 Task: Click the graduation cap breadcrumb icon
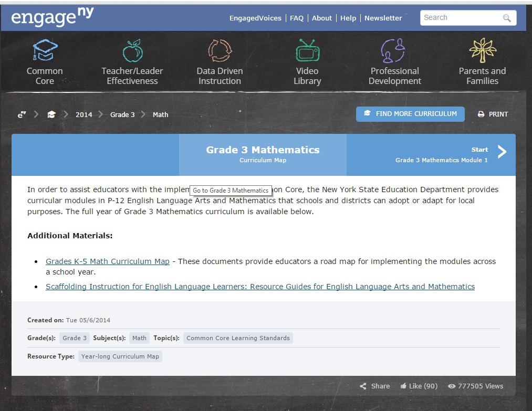coord(51,114)
